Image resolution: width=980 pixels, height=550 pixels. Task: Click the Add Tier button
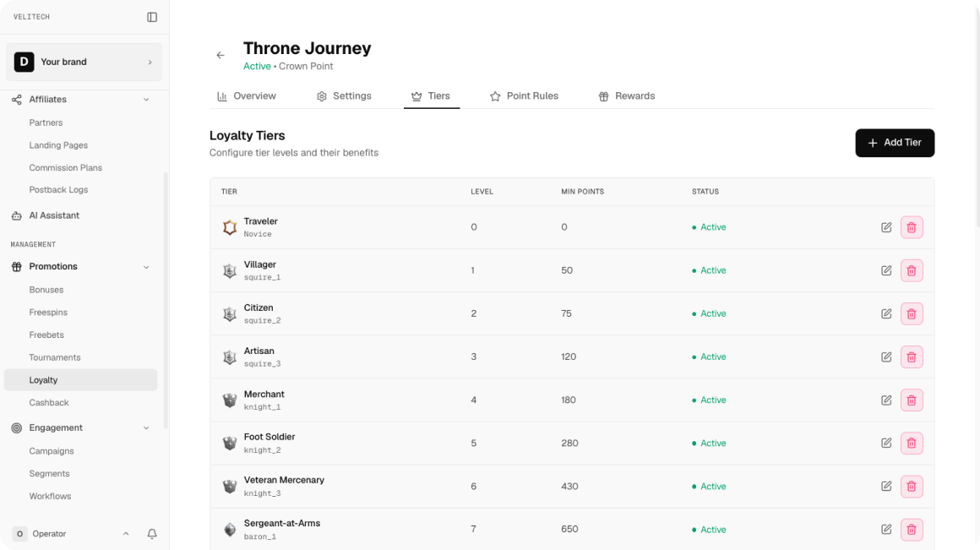click(895, 143)
